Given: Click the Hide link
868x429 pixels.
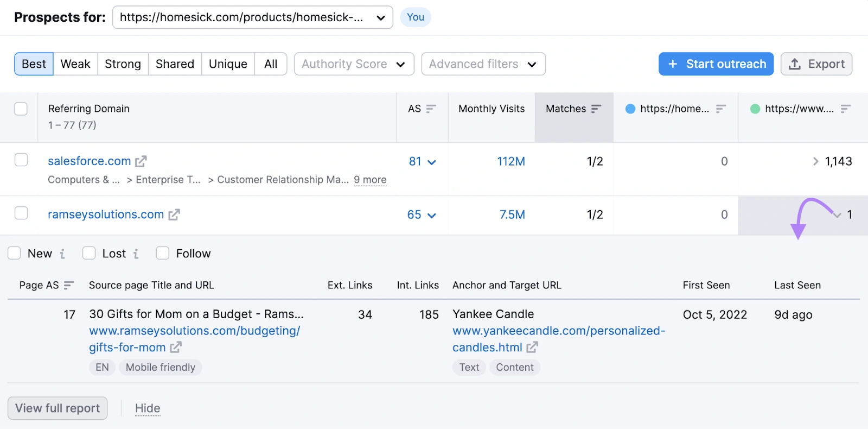Looking at the screenshot, I should tap(148, 408).
